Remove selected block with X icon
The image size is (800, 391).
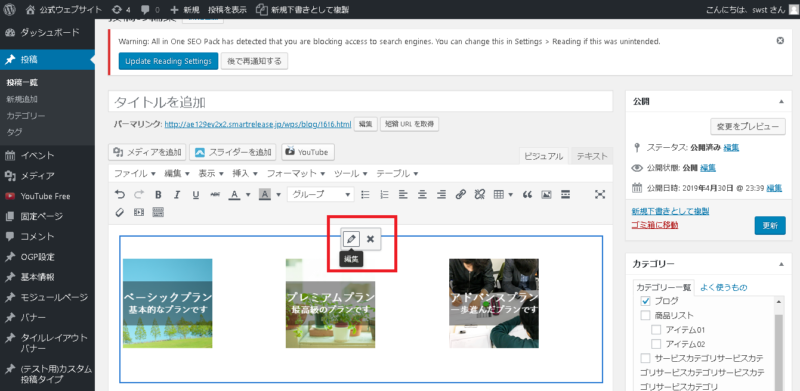370,239
